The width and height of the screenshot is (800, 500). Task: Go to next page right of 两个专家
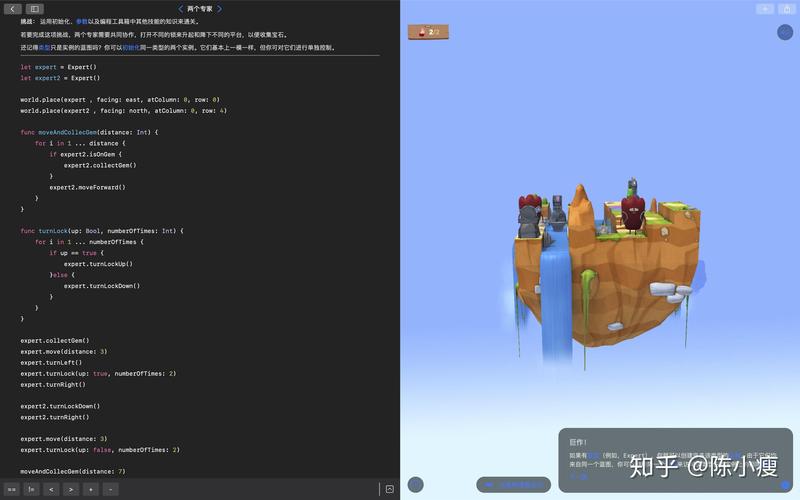click(219, 9)
